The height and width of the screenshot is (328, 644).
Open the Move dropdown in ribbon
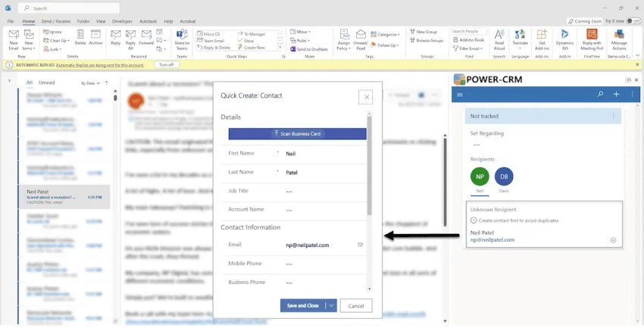(300, 32)
